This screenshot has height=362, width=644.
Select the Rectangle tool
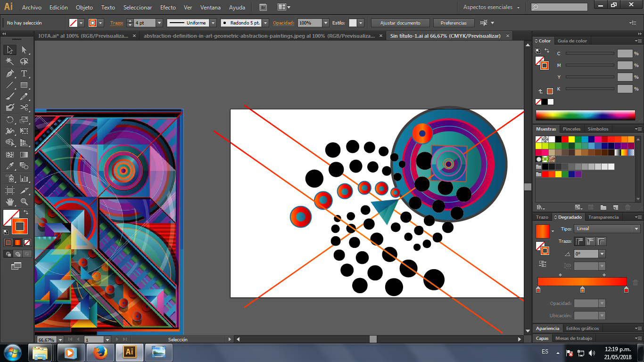point(24,85)
